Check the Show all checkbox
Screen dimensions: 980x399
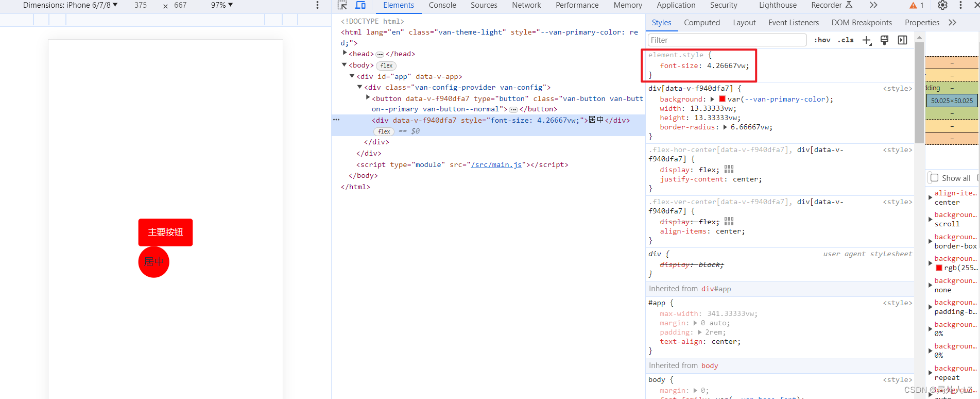point(934,178)
